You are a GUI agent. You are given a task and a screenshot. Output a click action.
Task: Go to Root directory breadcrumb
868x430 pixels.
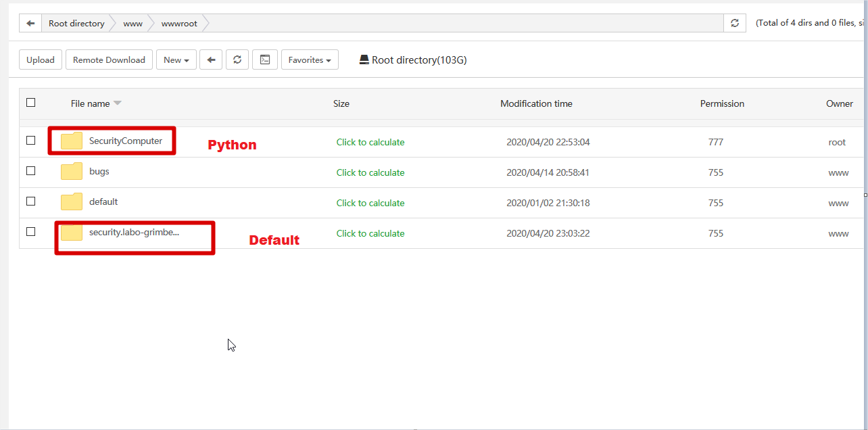(x=76, y=24)
